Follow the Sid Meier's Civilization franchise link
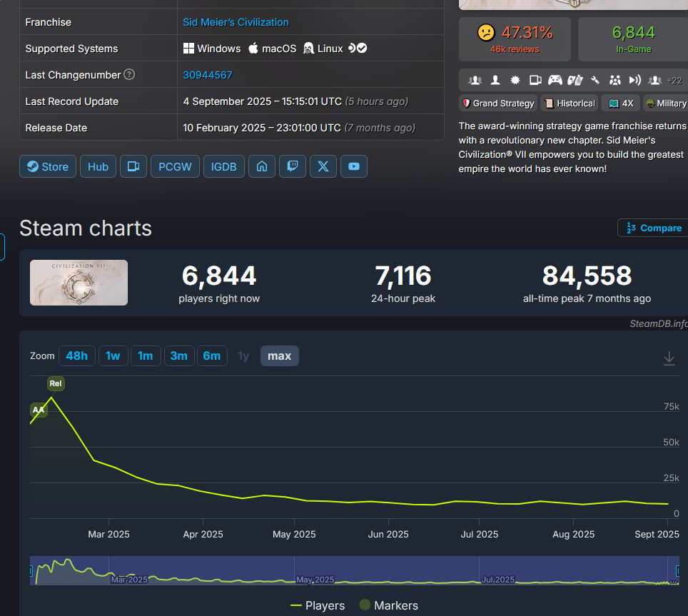This screenshot has height=616, width=688. click(x=236, y=22)
